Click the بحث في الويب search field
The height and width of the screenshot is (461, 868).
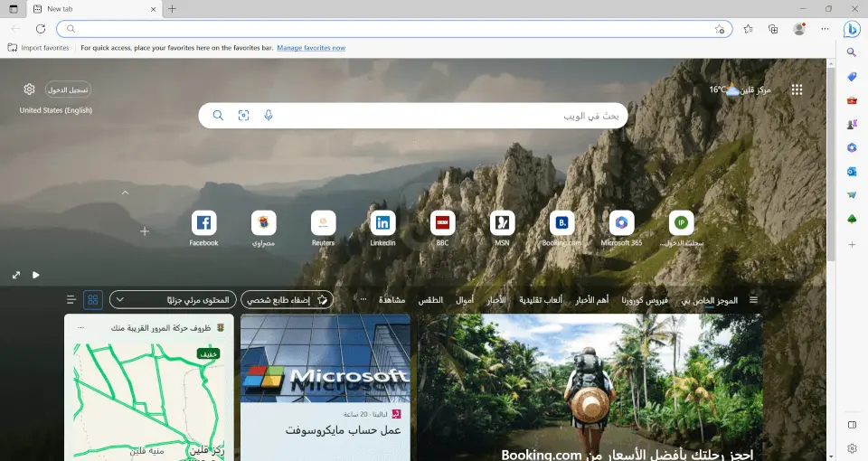(413, 116)
